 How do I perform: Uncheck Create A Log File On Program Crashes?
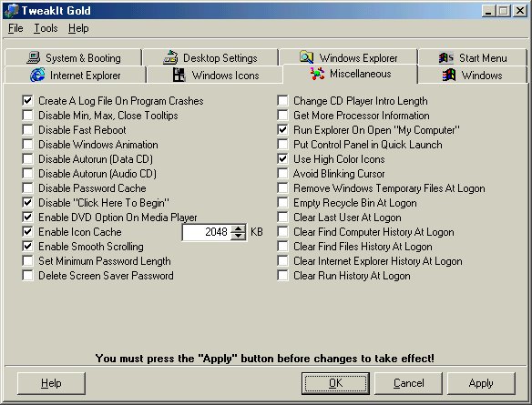[28, 101]
